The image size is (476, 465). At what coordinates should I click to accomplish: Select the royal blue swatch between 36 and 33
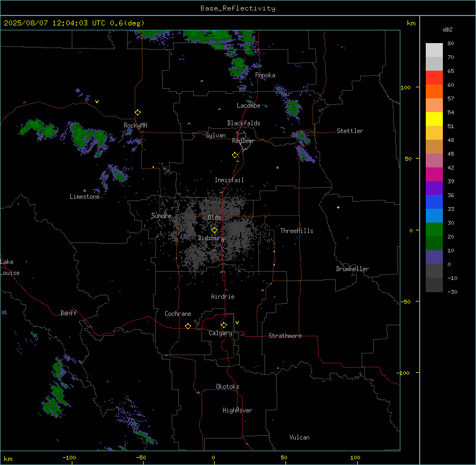tap(434, 202)
